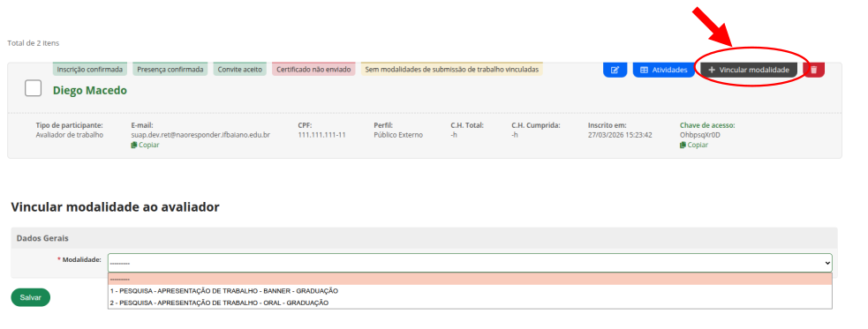Image resolution: width=868 pixels, height=329 pixels.
Task: Click the Presença confirmada status tag
Action: point(170,70)
